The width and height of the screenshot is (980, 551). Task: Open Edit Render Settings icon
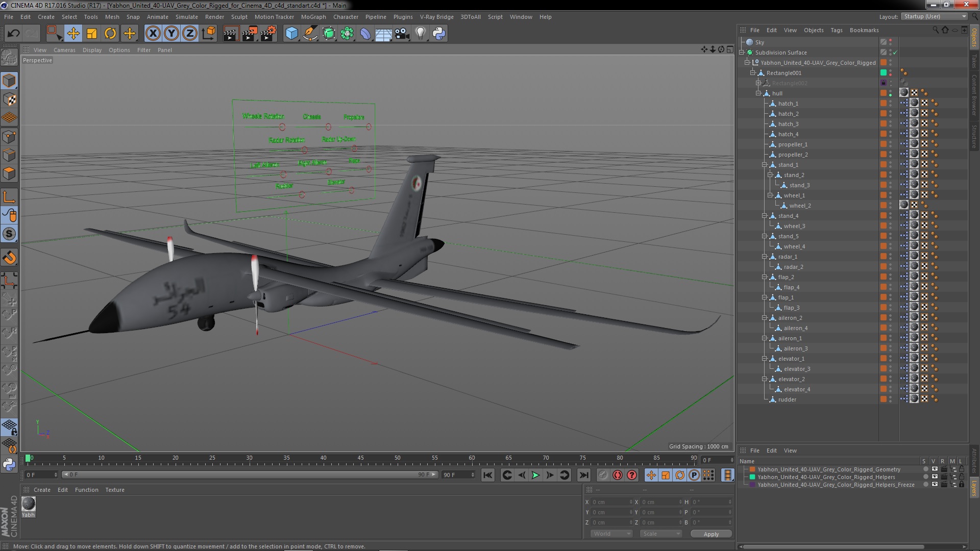tap(268, 34)
